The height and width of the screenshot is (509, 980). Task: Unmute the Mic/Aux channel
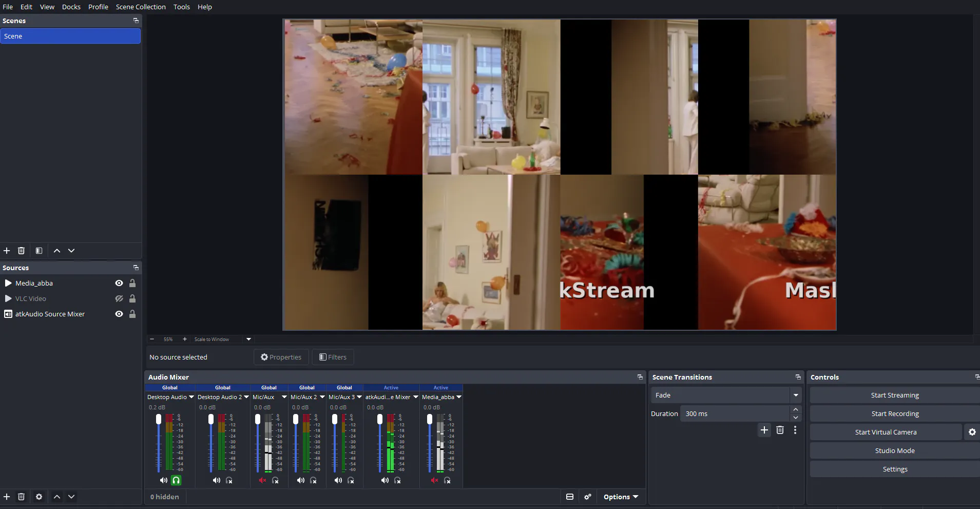pyautogui.click(x=262, y=480)
